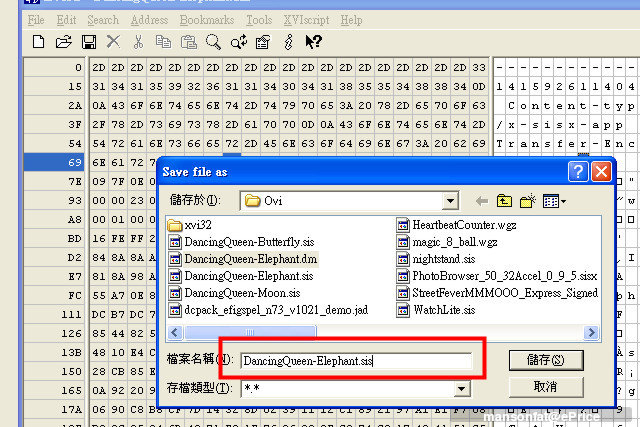This screenshot has height=427, width=640.
Task: Open the clipboard properties toolbar icon
Action: 263,42
